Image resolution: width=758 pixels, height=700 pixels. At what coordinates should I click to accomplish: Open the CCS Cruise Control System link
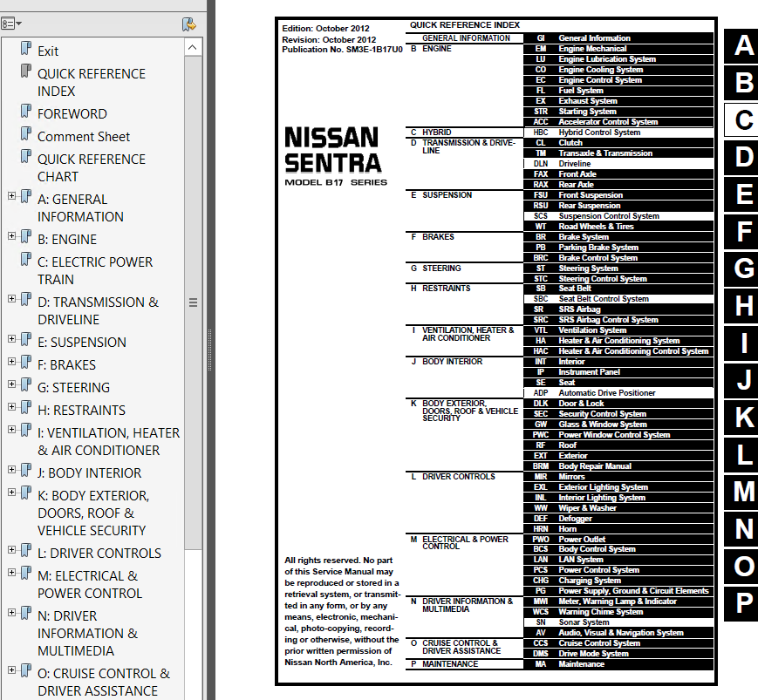click(618, 643)
